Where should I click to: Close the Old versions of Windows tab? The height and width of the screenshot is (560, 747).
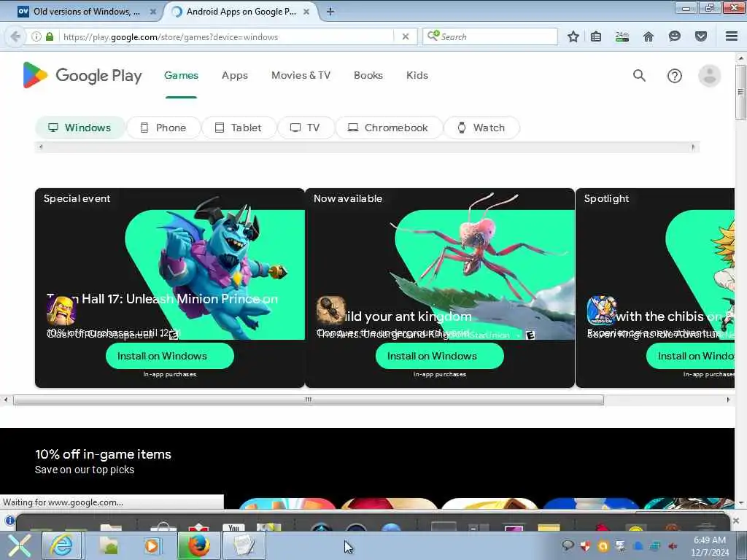[x=153, y=12]
